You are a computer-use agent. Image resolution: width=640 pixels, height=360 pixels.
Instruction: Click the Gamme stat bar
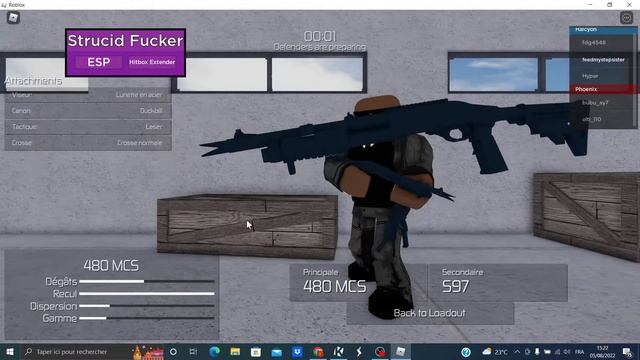click(x=147, y=318)
